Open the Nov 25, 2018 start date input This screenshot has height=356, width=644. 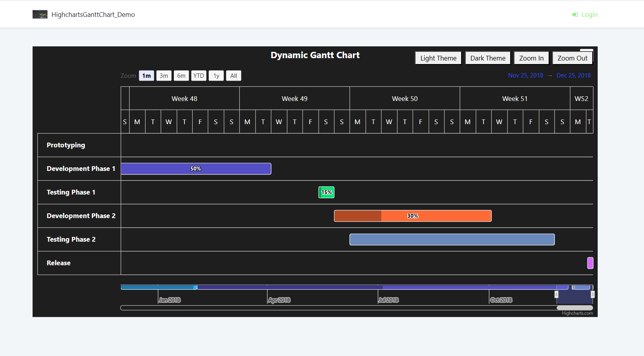click(525, 75)
